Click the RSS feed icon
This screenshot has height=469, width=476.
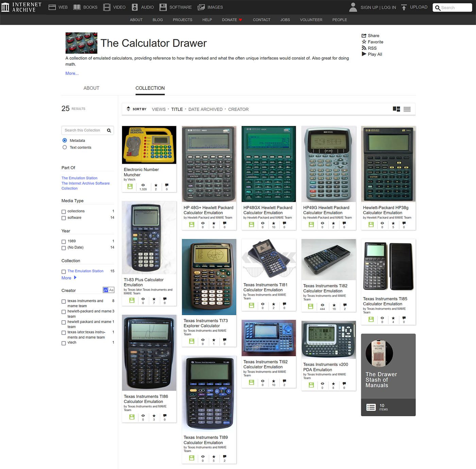click(364, 48)
